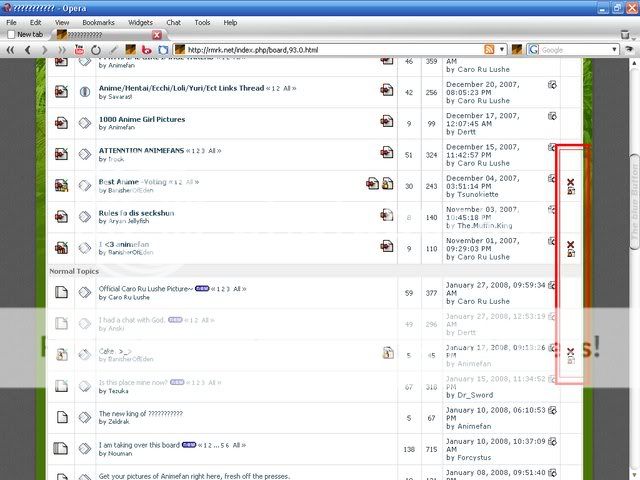Click red X icon beside December 04 post
The image size is (640, 480).
tap(570, 183)
